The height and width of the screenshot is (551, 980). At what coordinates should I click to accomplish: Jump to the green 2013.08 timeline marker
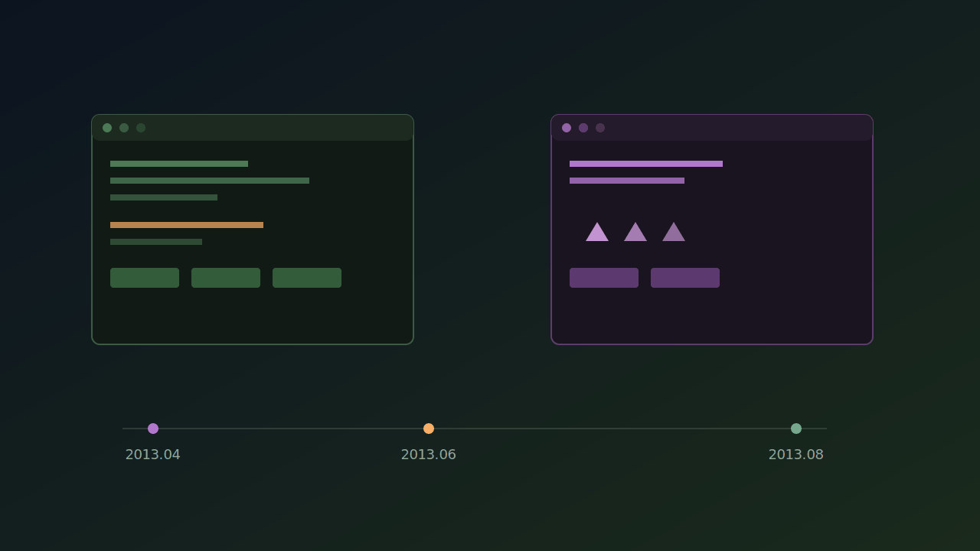796,429
